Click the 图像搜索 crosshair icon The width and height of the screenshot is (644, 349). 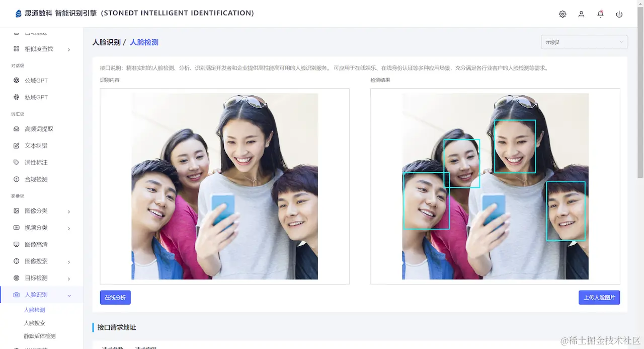pos(16,261)
